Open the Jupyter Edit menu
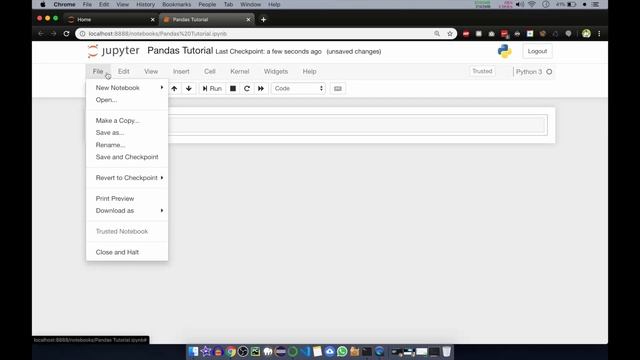The width and height of the screenshot is (640, 360). (x=124, y=71)
